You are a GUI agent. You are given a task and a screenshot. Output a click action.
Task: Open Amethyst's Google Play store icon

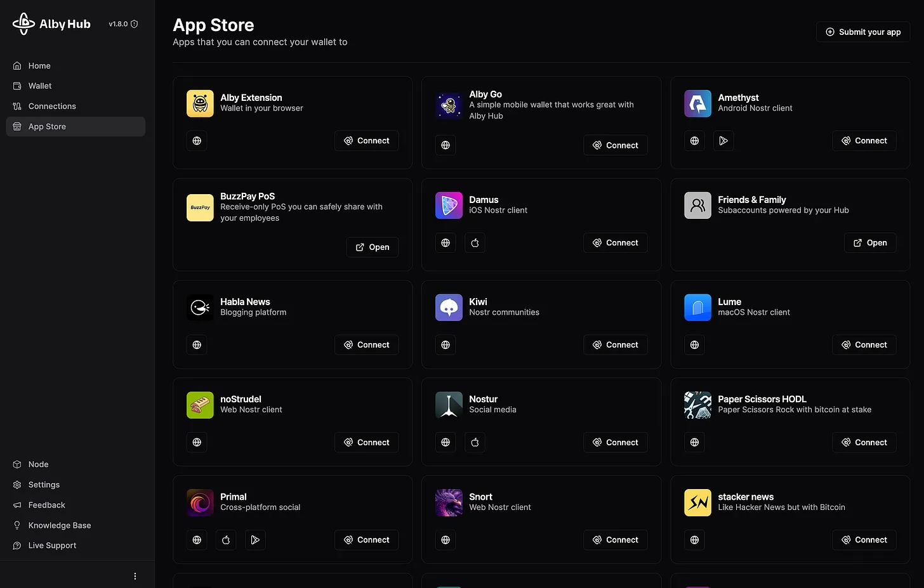723,141
